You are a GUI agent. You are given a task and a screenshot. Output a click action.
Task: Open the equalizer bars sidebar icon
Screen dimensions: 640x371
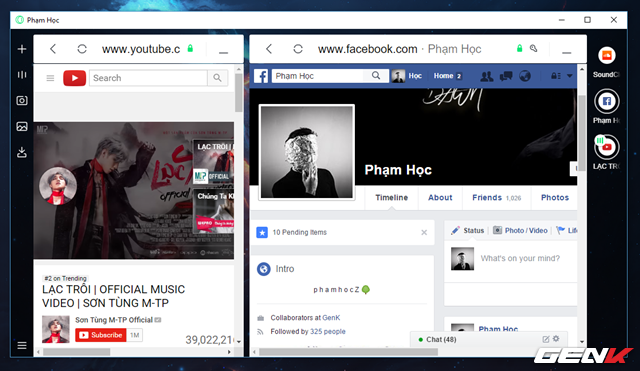22,75
